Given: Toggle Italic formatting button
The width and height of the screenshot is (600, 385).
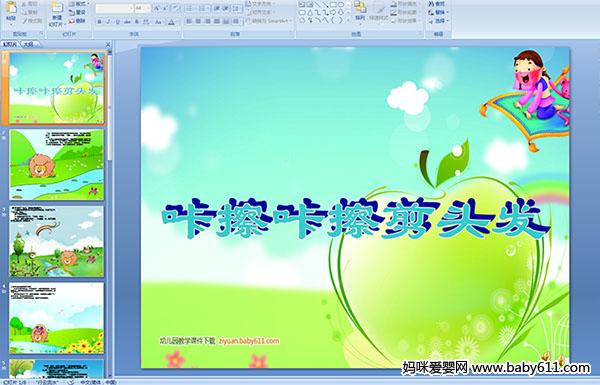Looking at the screenshot, I should 108,22.
